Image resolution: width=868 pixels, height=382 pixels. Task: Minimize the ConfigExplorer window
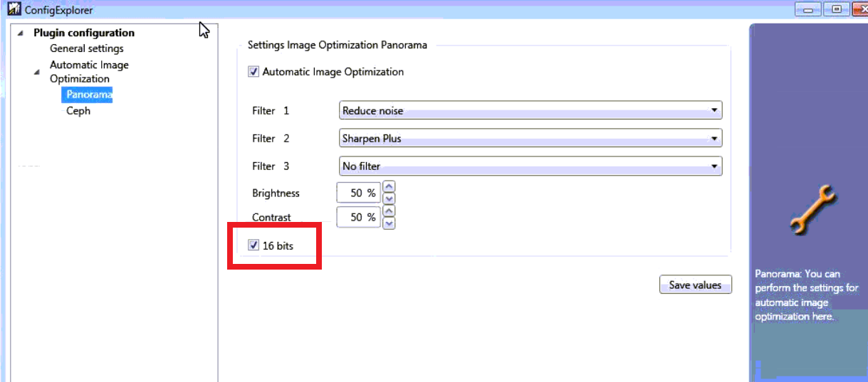pyautogui.click(x=807, y=9)
